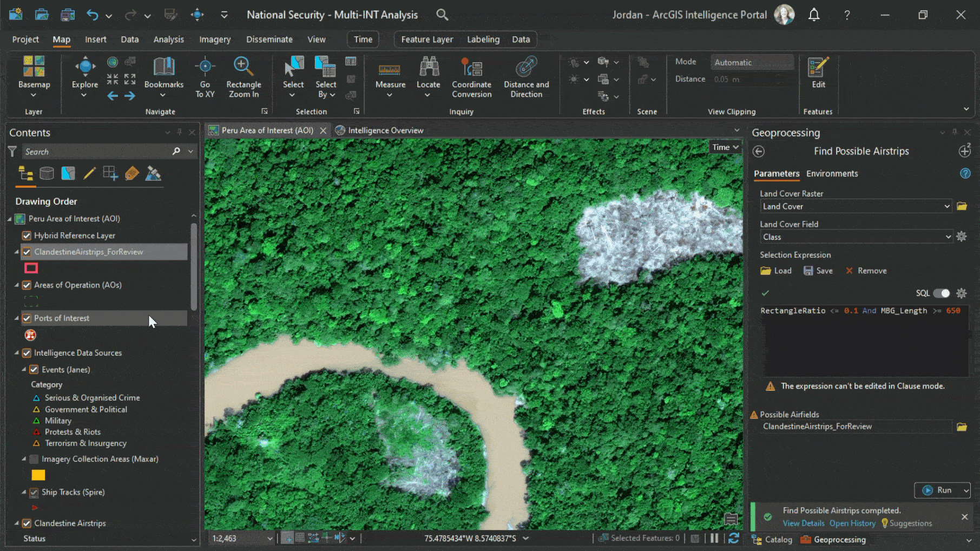Click the Go To XY tool

click(x=205, y=77)
